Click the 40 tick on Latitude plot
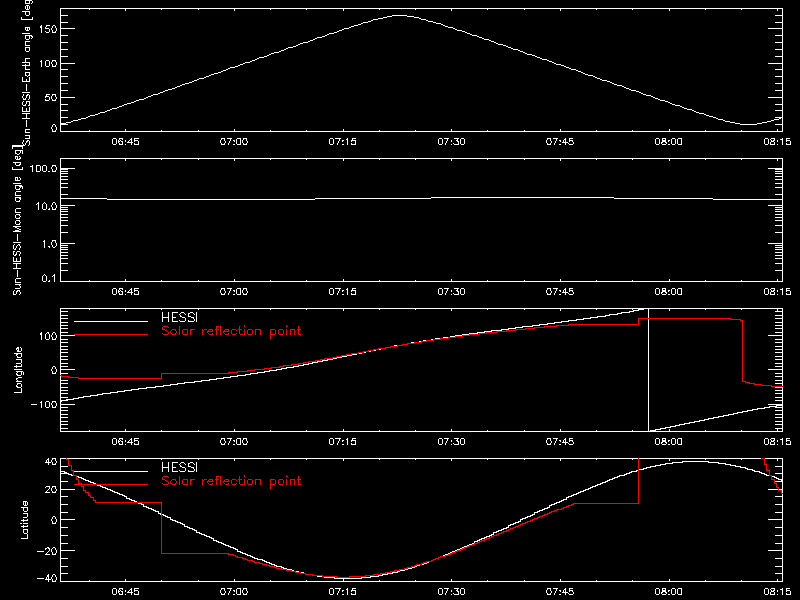 pyautogui.click(x=51, y=461)
